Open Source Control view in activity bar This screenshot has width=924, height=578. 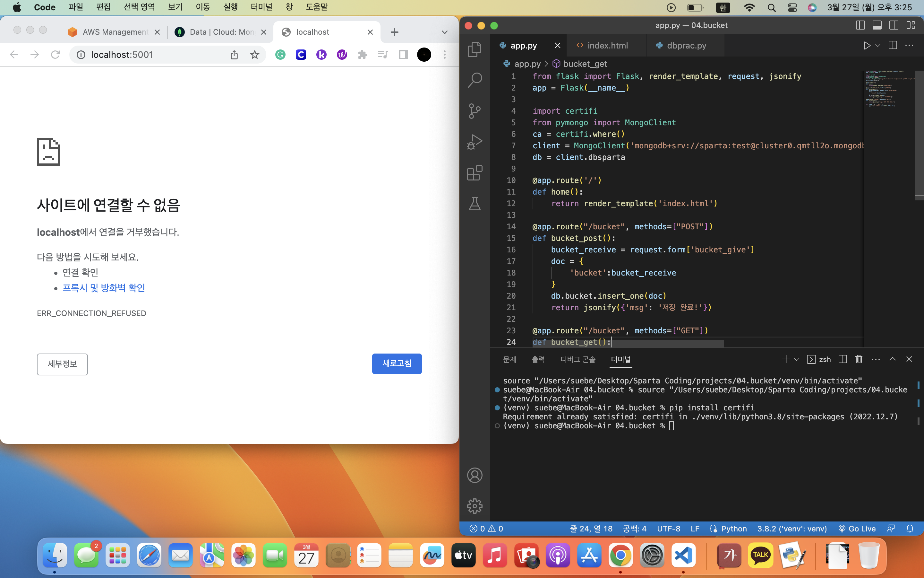coord(475,111)
